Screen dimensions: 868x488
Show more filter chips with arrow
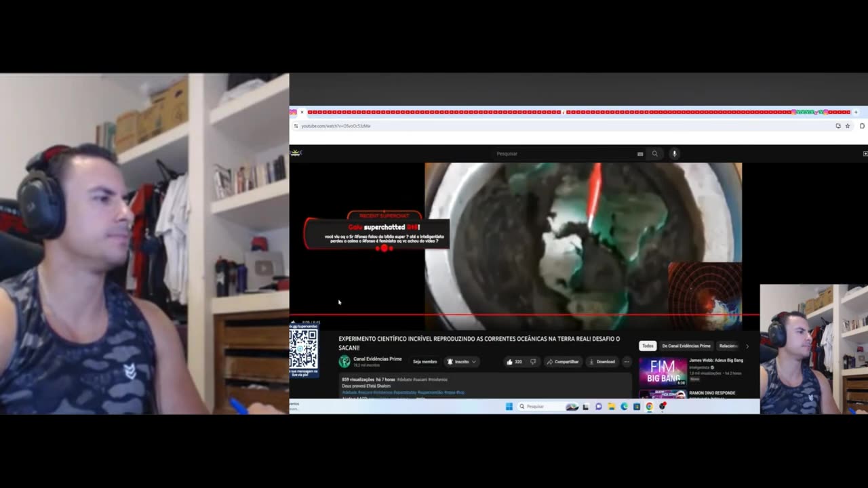pyautogui.click(x=747, y=346)
